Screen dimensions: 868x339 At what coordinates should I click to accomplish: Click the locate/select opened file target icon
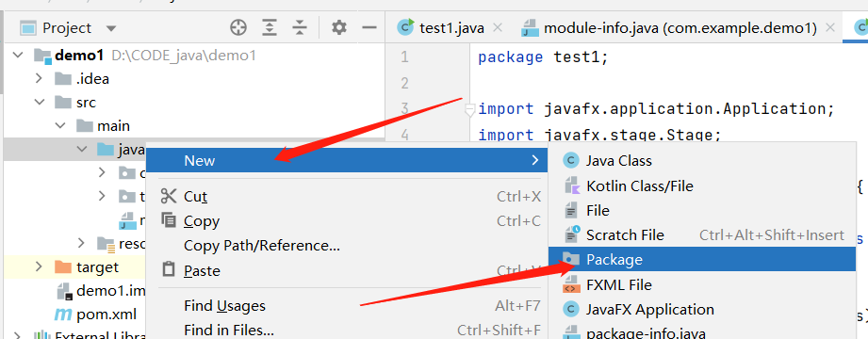pyautogui.click(x=238, y=27)
